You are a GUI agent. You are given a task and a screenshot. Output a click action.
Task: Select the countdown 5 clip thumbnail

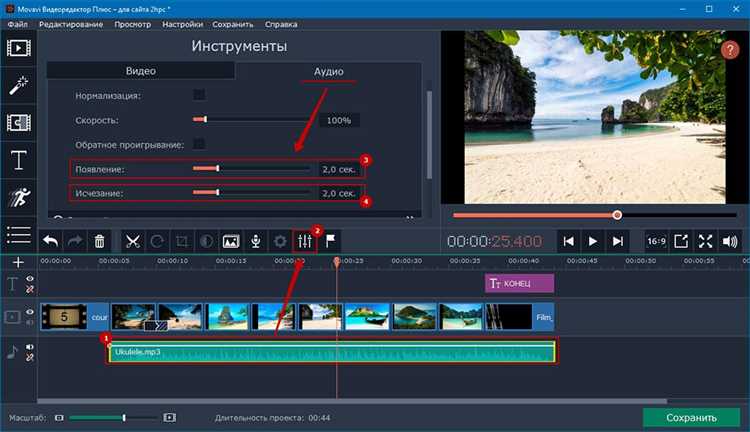(x=65, y=317)
